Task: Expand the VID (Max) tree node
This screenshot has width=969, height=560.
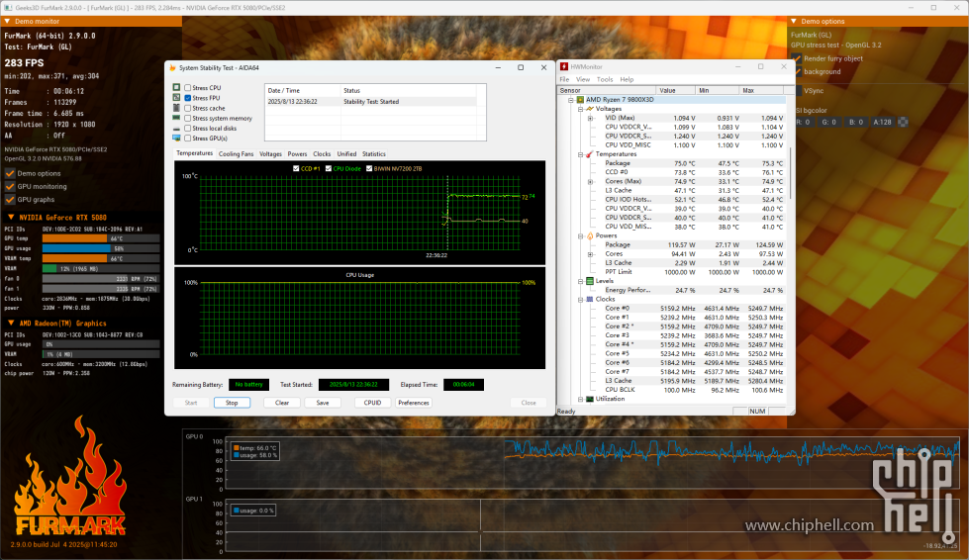Action: (x=590, y=118)
